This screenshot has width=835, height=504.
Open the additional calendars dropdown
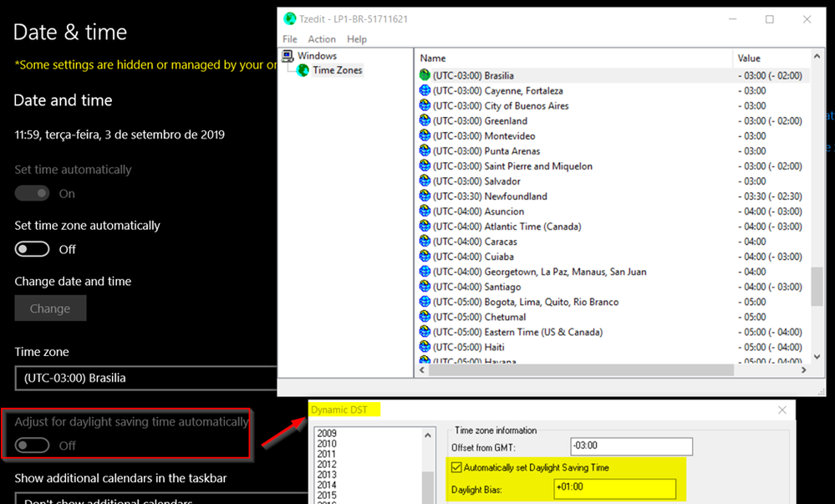[x=161, y=498]
